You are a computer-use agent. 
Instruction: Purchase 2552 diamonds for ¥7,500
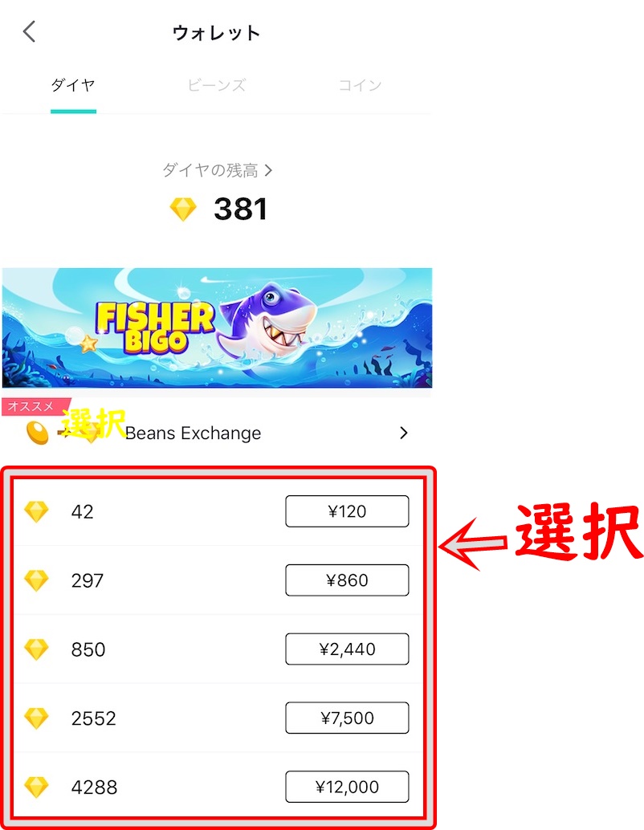point(347,718)
